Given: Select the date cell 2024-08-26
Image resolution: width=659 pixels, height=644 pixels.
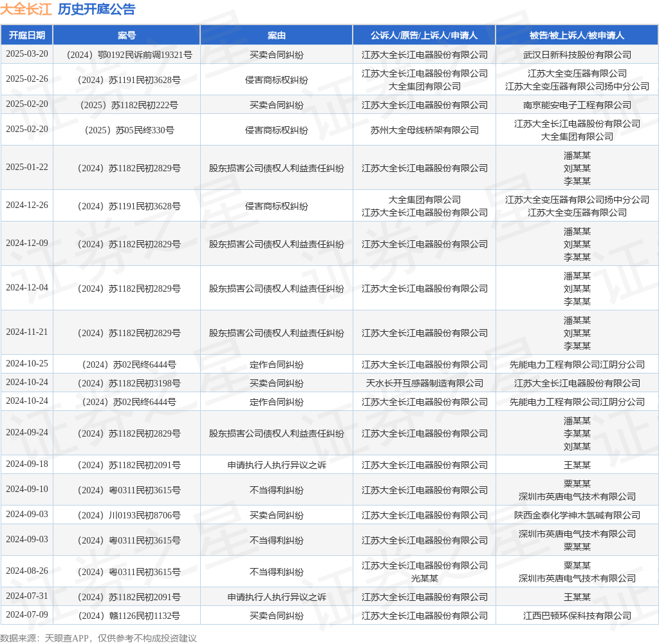Looking at the screenshot, I should 27,571.
